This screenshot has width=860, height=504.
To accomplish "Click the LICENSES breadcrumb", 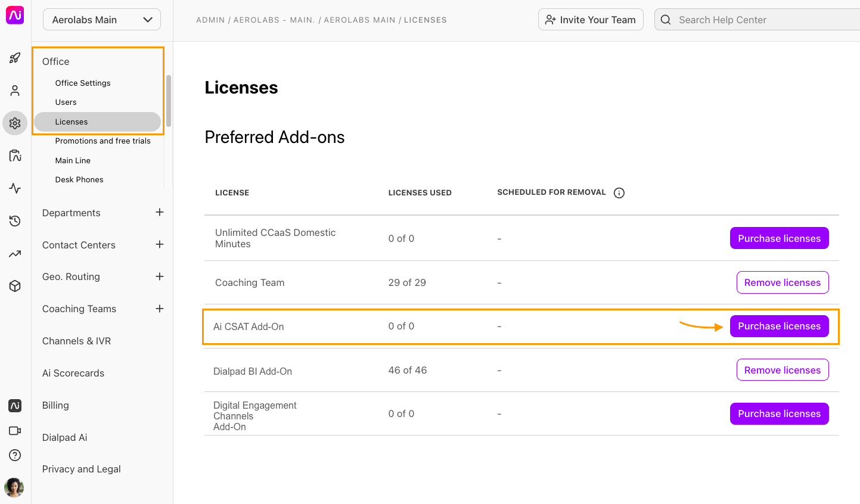I will [425, 20].
